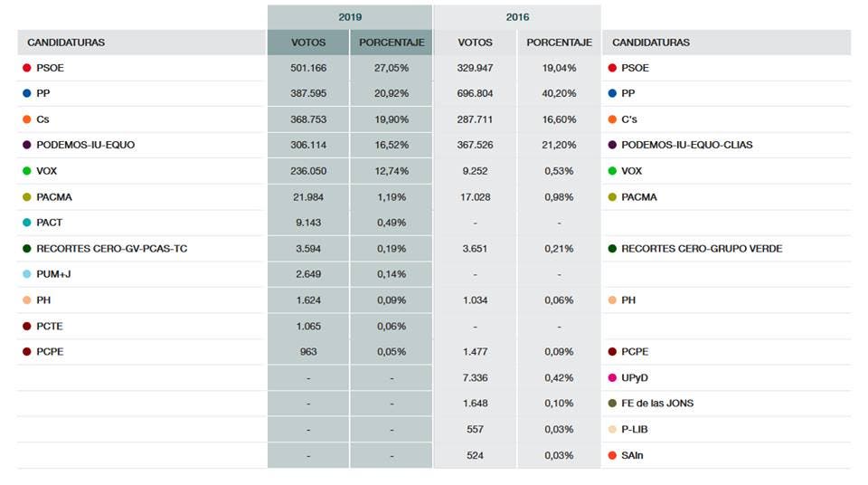The height and width of the screenshot is (485, 868).
Task: Click the PACMA party name on right
Action: (639, 197)
